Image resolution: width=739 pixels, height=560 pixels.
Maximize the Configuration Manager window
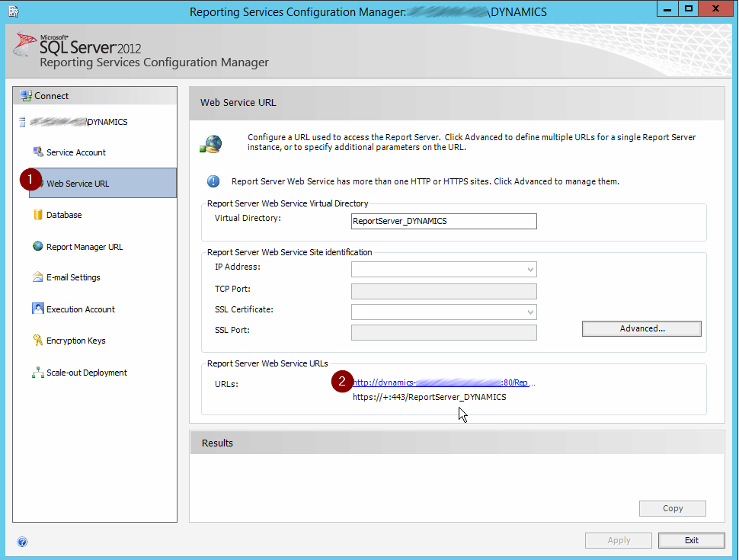[689, 9]
